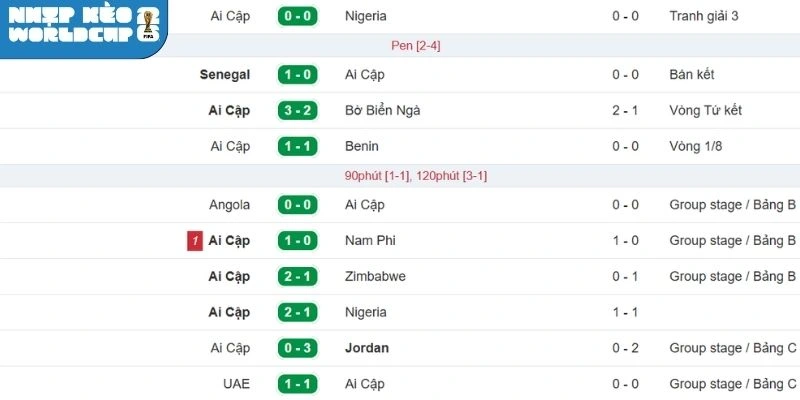Click the 1-1 score in UAE match

296,384
